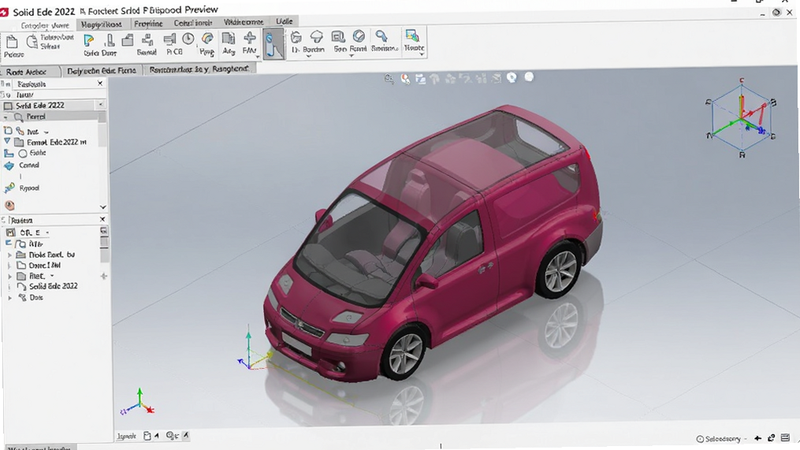The image size is (800, 450).
Task: Click the plus-shaped 'FMr' icon
Action: click(249, 38)
